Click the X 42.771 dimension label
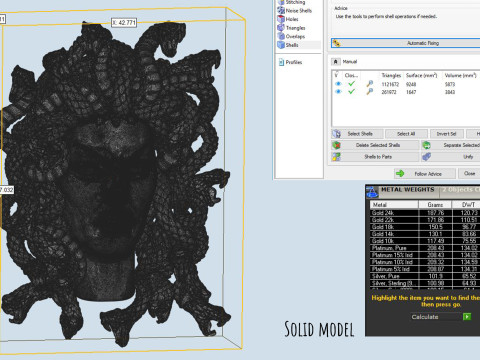Viewport: 480px width, 360px height. pyautogui.click(x=124, y=23)
